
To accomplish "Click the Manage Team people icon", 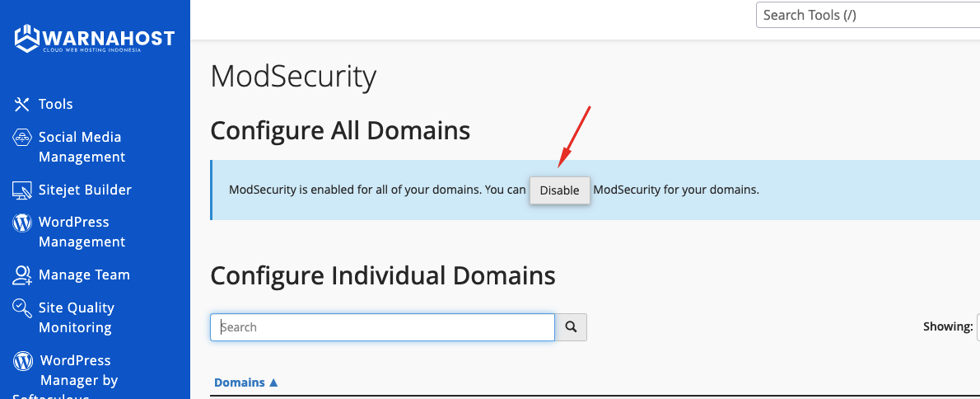I will [22, 275].
